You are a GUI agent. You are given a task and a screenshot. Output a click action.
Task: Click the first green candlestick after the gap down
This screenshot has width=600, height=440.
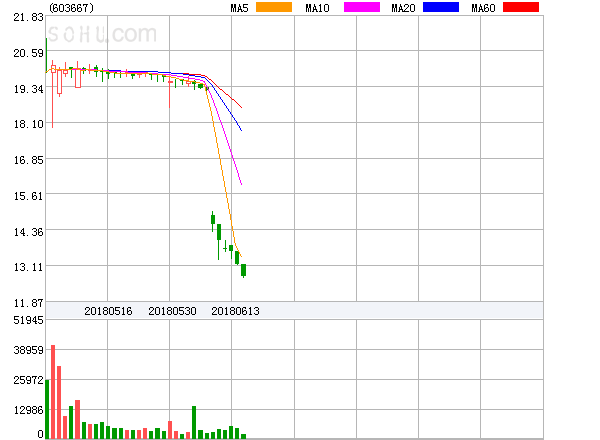tap(213, 221)
